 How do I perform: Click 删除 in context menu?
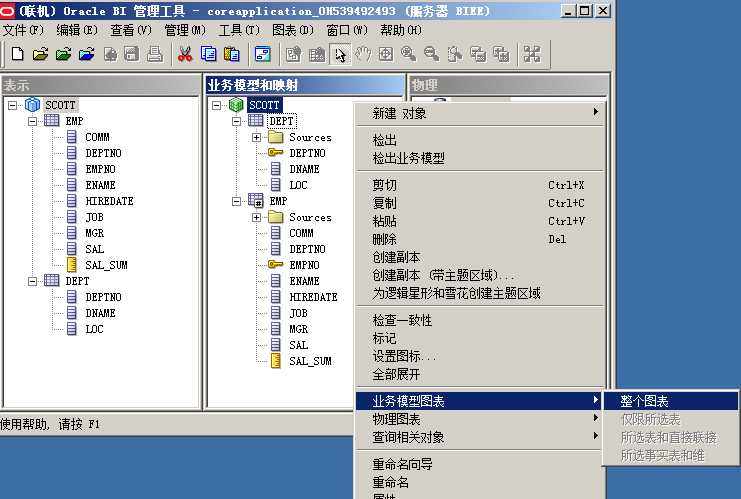(480, 239)
